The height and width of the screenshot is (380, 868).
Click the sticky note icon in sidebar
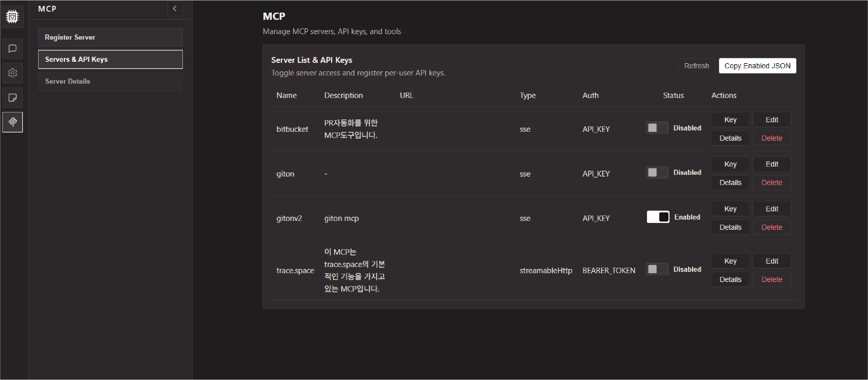coord(12,98)
